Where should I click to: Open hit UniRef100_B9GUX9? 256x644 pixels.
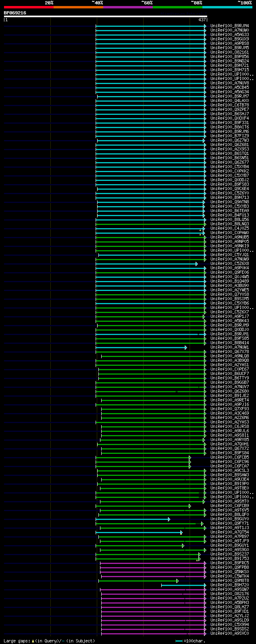230,39
